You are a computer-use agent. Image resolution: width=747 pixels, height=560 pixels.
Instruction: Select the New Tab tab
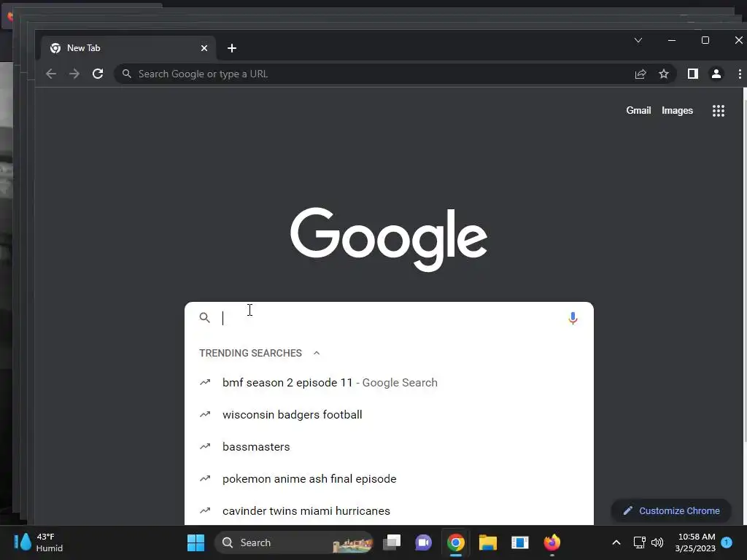click(128, 48)
